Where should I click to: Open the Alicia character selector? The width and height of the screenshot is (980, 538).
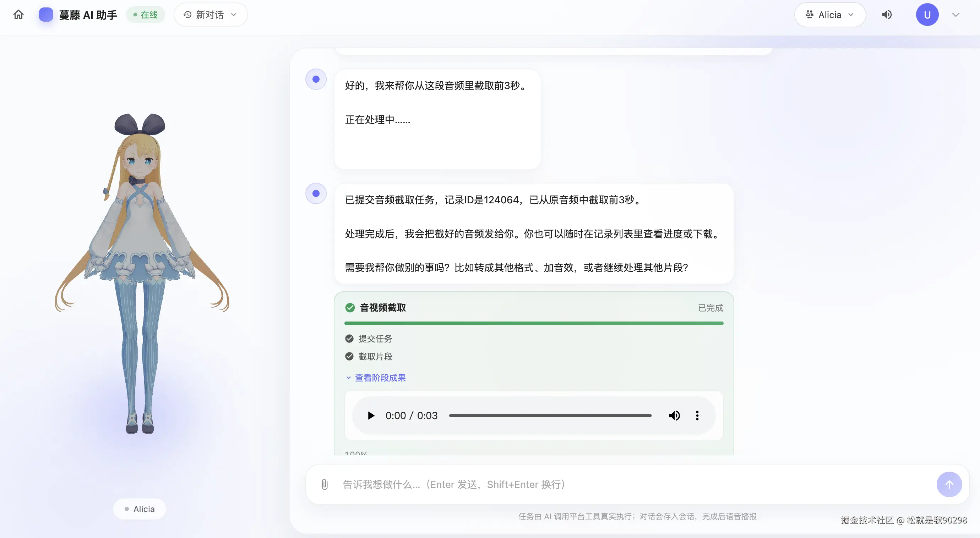(x=830, y=15)
